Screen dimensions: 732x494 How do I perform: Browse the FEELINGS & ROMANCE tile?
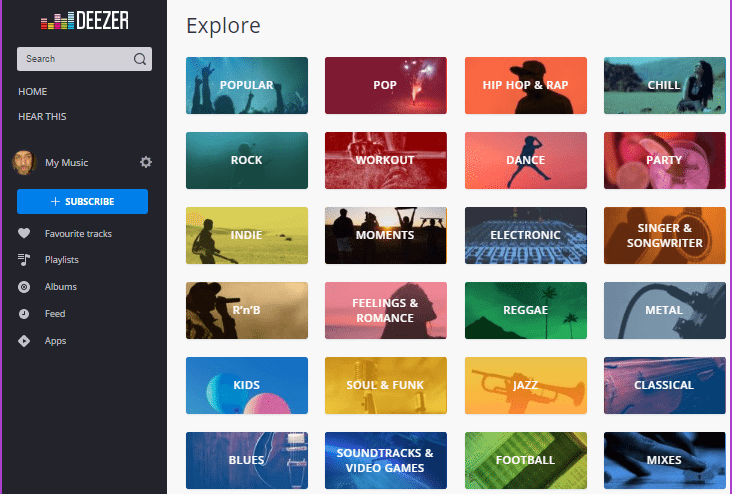click(386, 311)
